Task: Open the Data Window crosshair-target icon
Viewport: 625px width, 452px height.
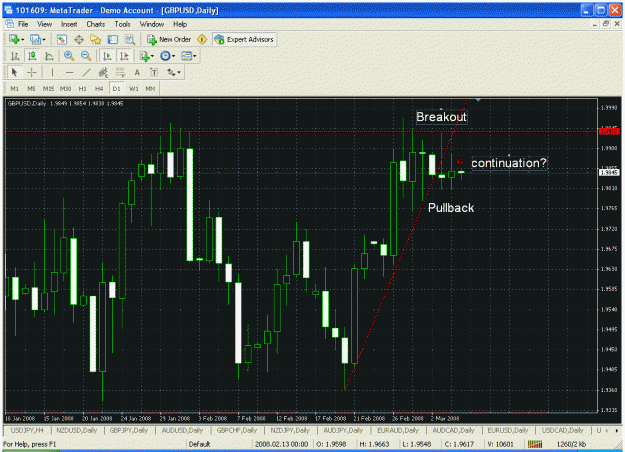Action: tap(79, 39)
